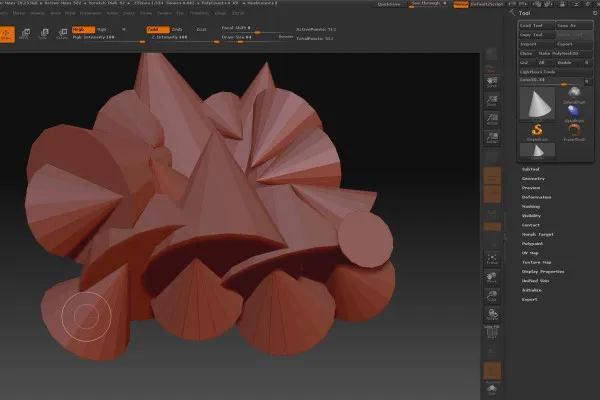Select the Scale transform icon in top toolbar
600x400 pixels.
click(x=43, y=34)
